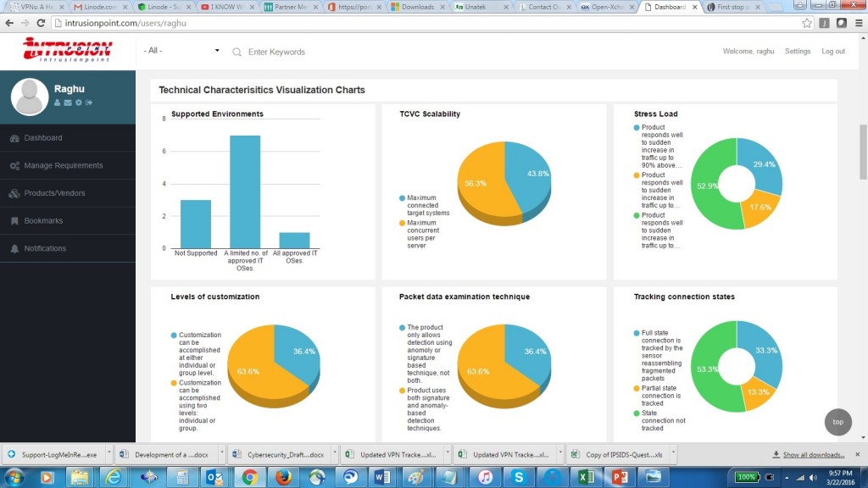Click the user profile icon under Raghu

click(x=58, y=103)
